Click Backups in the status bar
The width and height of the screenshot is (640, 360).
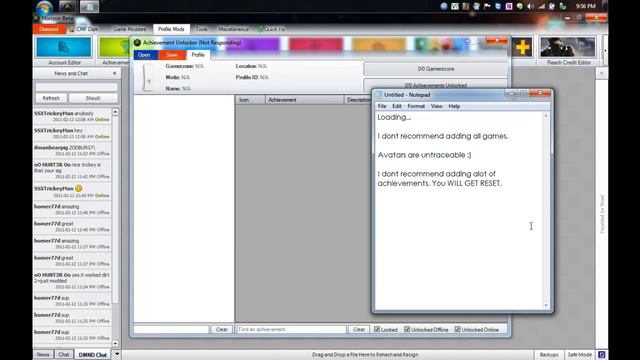pyautogui.click(x=549, y=355)
